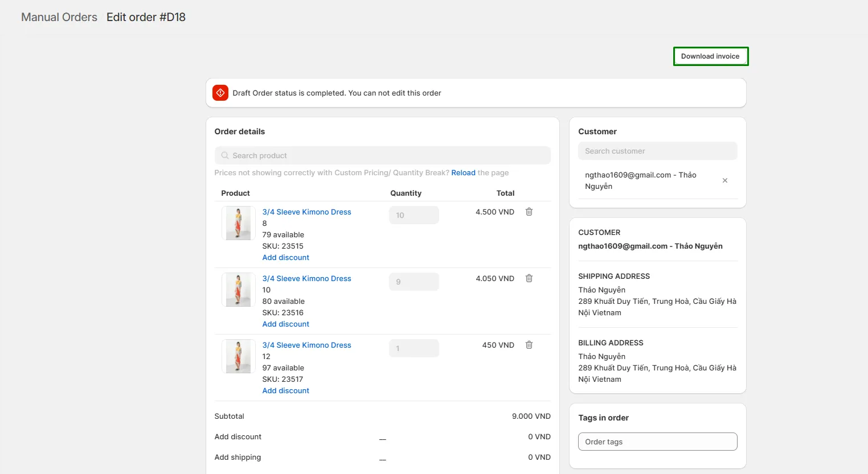Remove customer ngthao1609@gmail.com with X
Image resolution: width=868 pixels, height=474 pixels.
click(725, 180)
